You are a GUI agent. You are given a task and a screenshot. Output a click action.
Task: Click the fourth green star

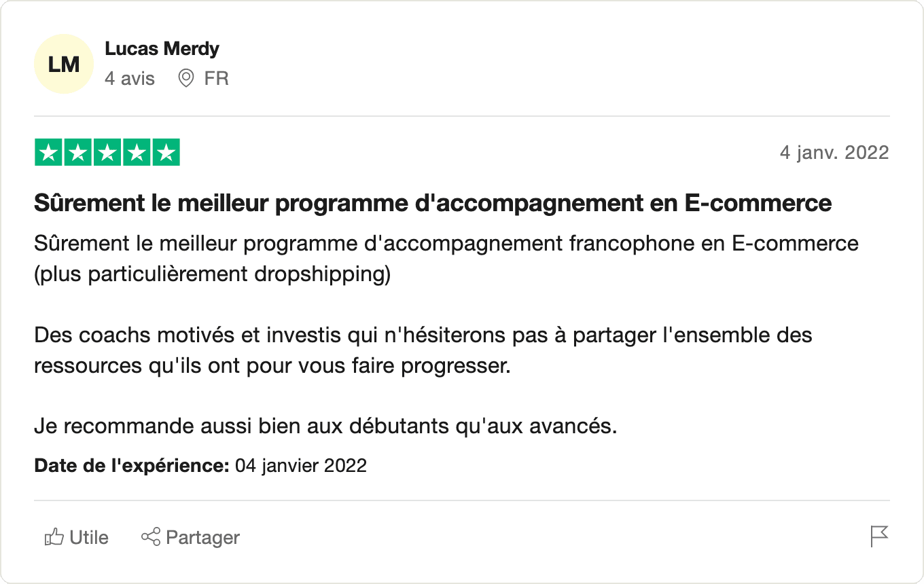click(136, 152)
